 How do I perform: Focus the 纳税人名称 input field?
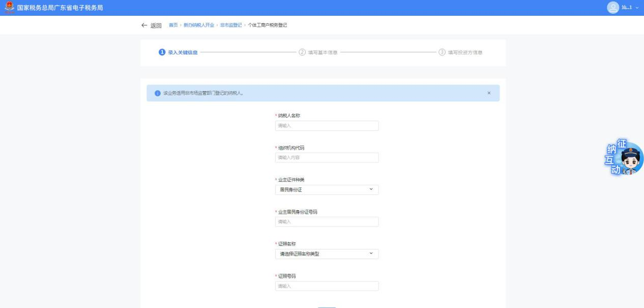pos(327,126)
